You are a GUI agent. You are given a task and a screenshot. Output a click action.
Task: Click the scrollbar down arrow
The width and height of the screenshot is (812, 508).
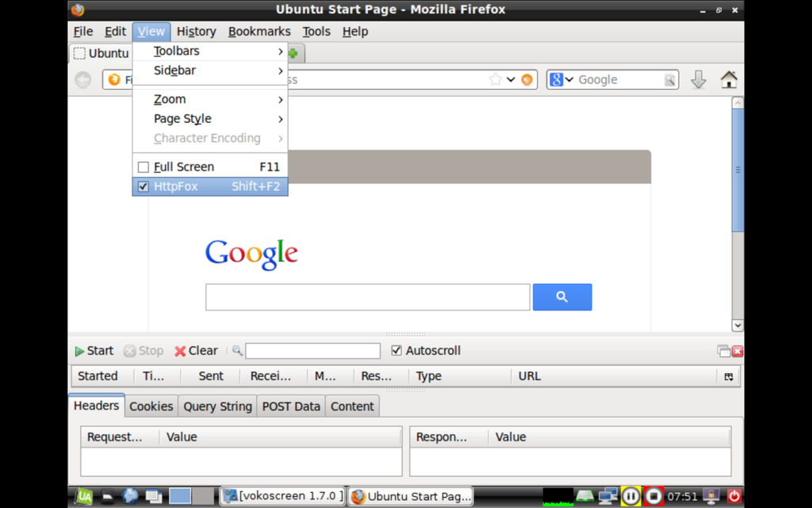[x=738, y=325]
